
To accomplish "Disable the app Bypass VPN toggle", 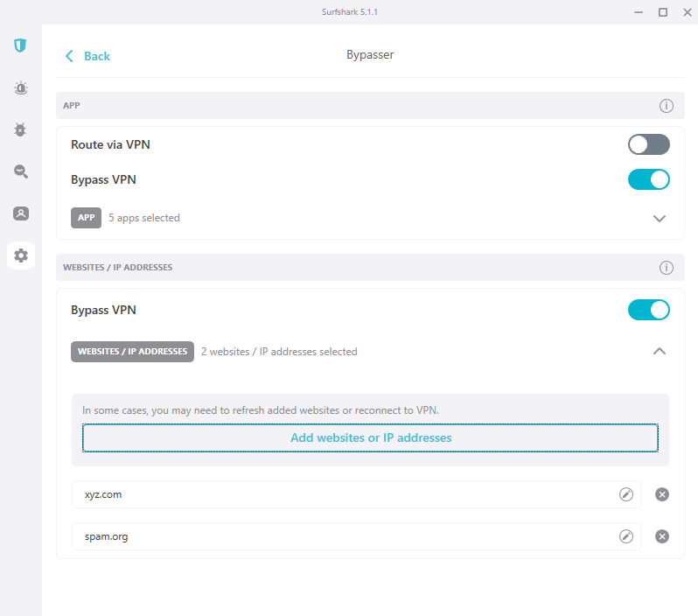I will tap(649, 179).
